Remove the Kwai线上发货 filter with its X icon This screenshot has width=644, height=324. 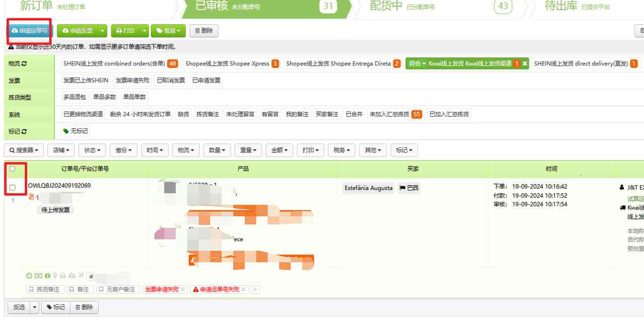point(524,64)
